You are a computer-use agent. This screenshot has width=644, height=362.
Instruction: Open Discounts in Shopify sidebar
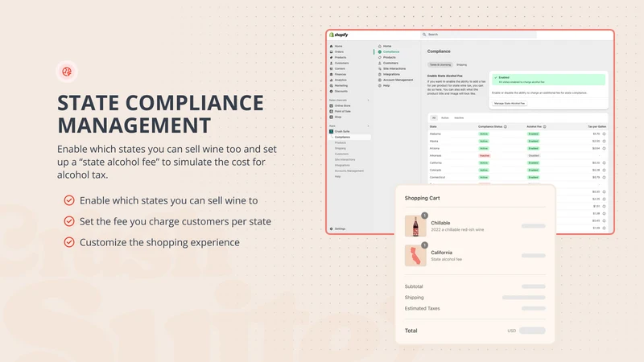[x=341, y=91]
